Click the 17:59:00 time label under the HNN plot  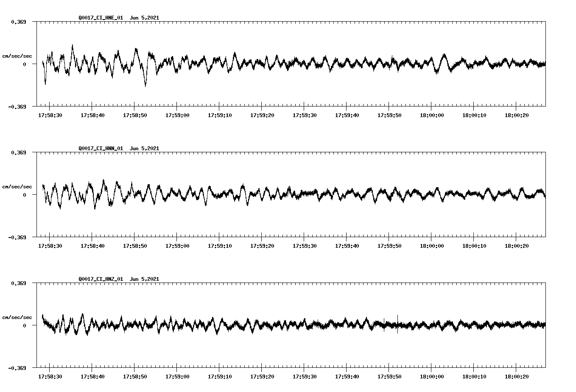click(177, 246)
